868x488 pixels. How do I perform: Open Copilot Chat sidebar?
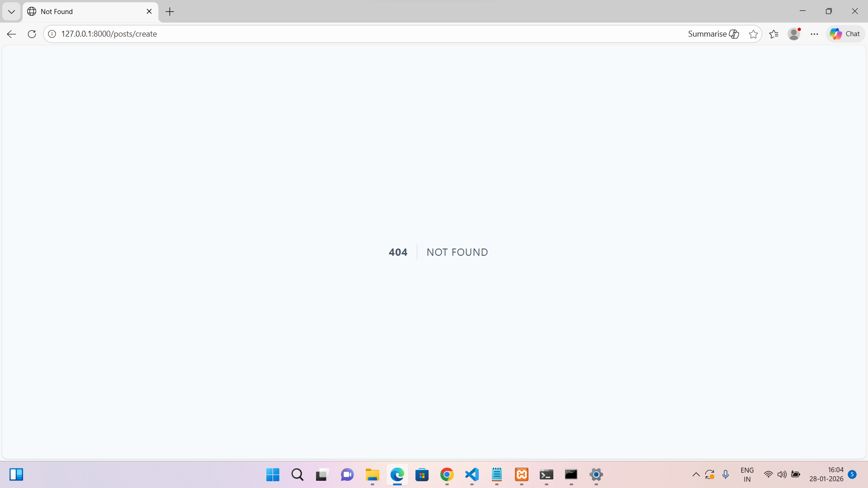tap(845, 34)
